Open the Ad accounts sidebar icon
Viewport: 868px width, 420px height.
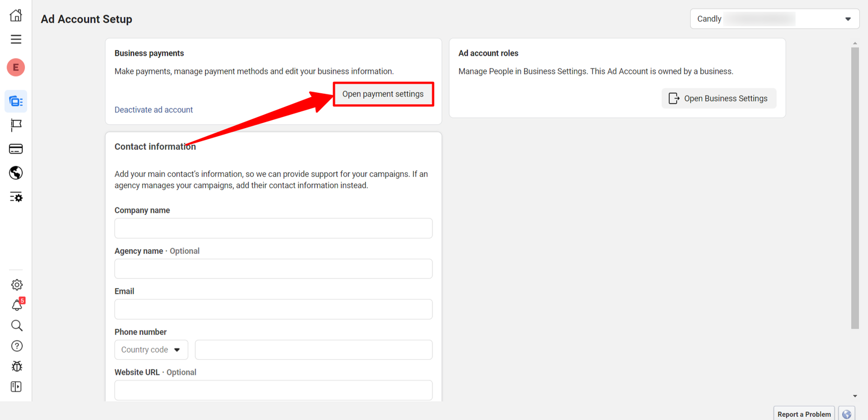click(16, 101)
